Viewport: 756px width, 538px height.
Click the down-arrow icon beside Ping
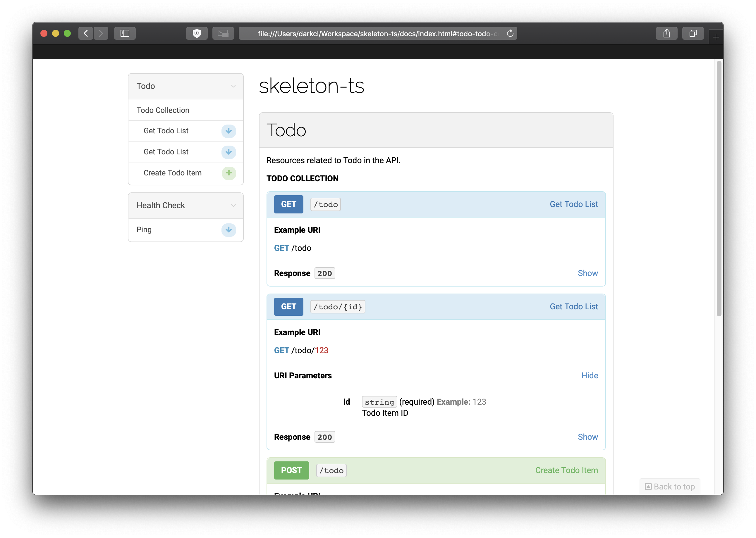click(x=229, y=230)
